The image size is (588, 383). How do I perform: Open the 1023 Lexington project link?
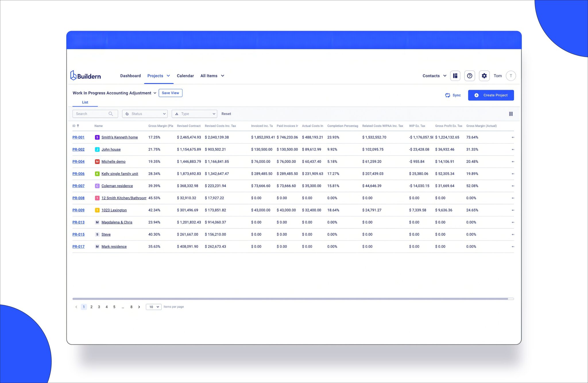114,210
